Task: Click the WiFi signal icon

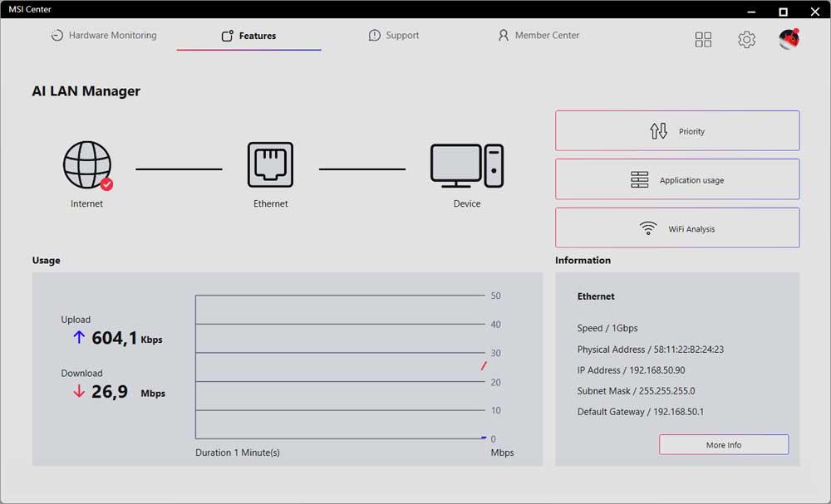Action: coord(648,228)
